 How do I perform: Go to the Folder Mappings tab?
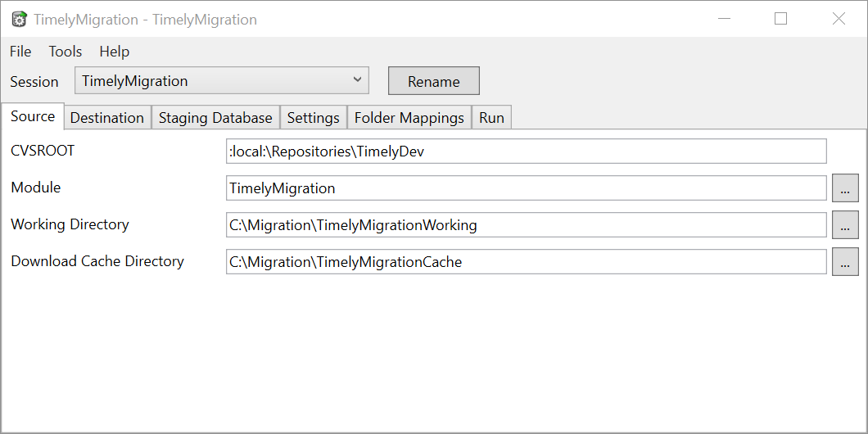point(409,117)
